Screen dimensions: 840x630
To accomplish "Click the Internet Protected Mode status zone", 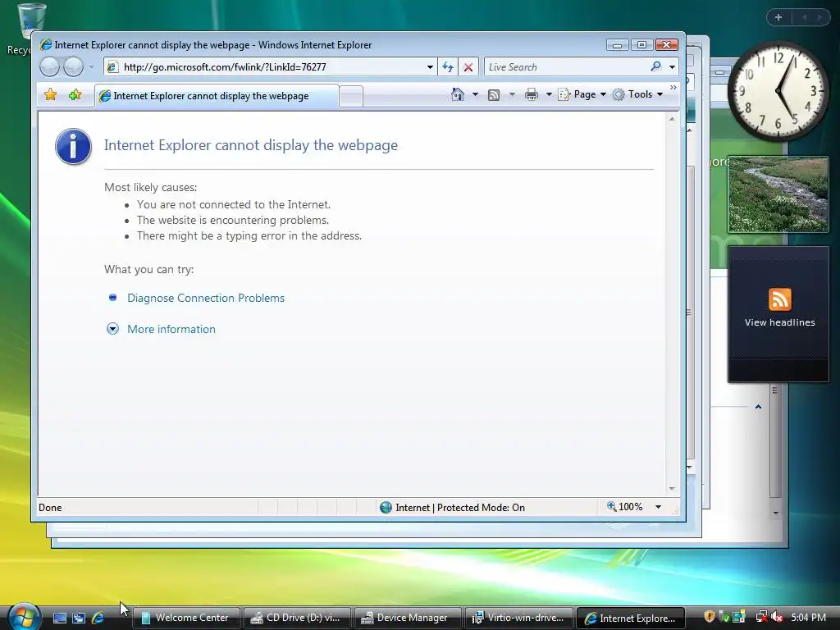I will [x=452, y=507].
